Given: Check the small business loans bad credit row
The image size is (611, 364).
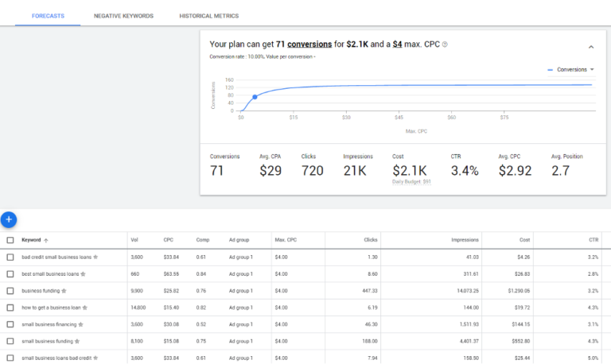Looking at the screenshot, I should 10,358.
